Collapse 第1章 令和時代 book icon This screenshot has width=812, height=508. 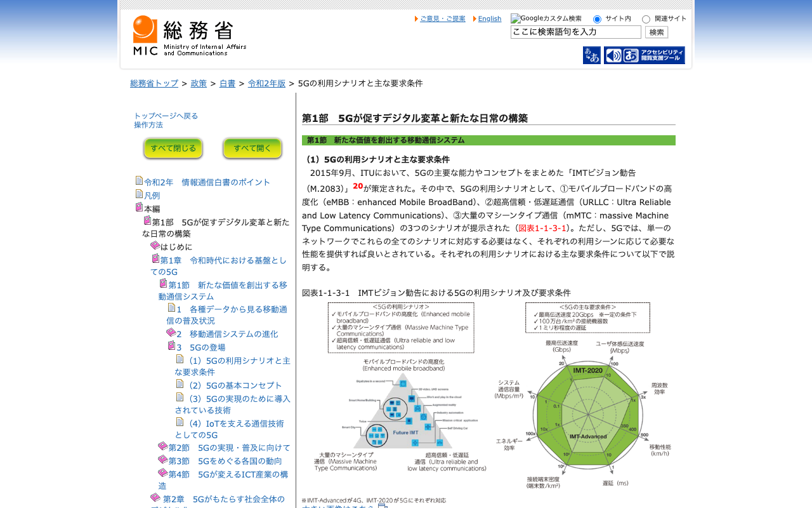point(155,258)
